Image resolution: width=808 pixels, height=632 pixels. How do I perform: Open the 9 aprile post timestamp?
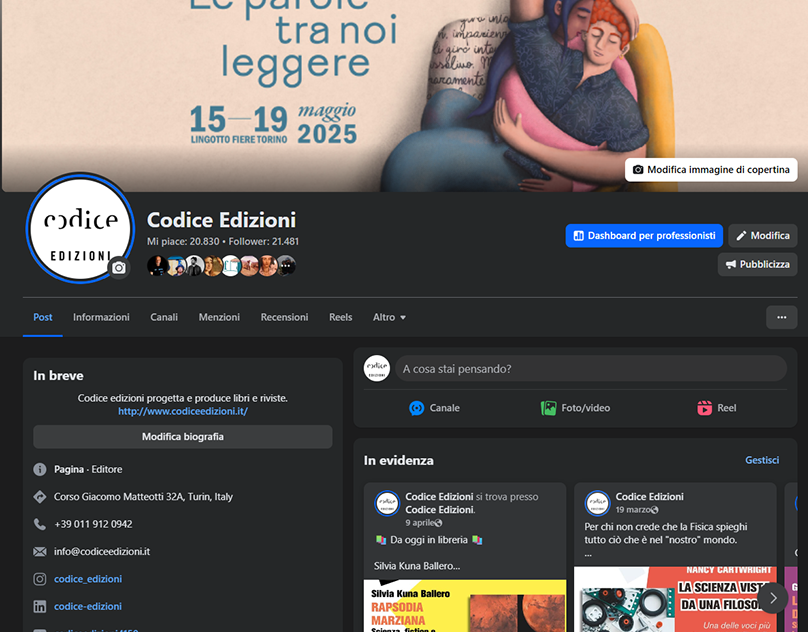[x=420, y=523]
